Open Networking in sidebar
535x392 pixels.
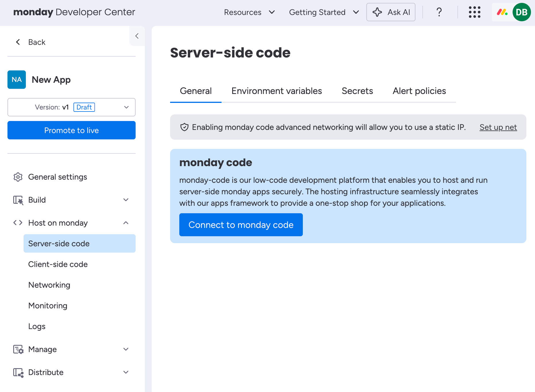click(80, 285)
